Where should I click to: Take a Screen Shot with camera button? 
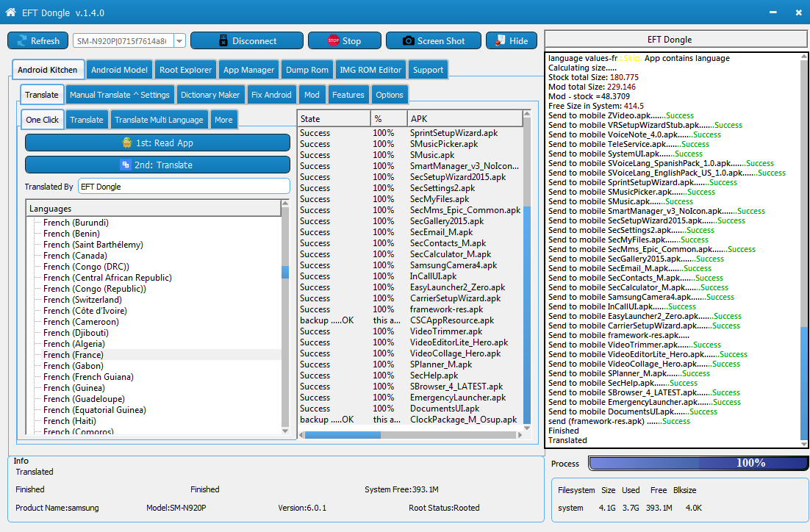pos(434,41)
